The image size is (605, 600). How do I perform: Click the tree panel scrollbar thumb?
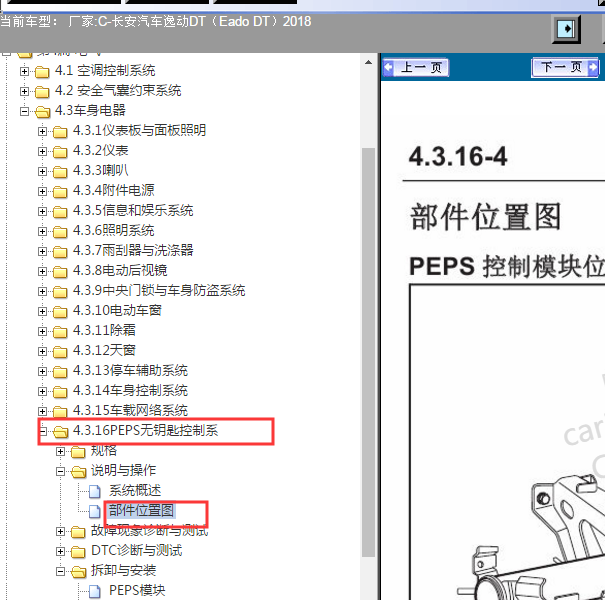tap(368, 352)
